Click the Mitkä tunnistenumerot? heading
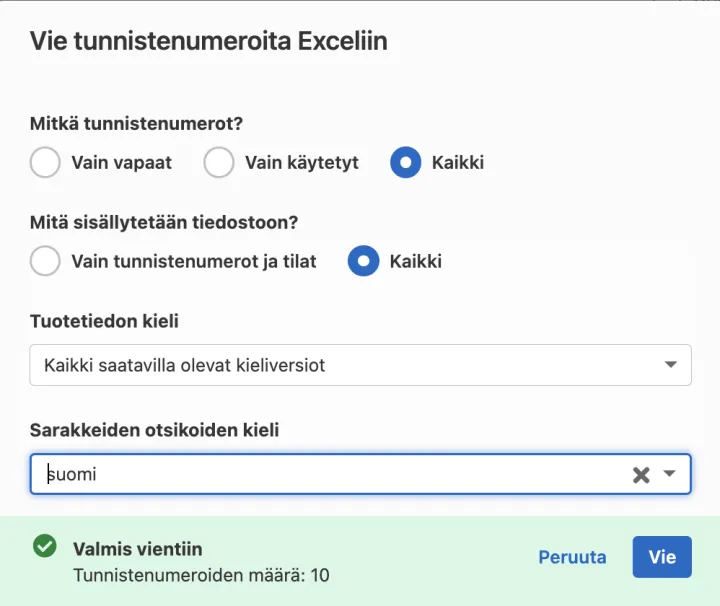720x606 pixels. click(x=138, y=124)
